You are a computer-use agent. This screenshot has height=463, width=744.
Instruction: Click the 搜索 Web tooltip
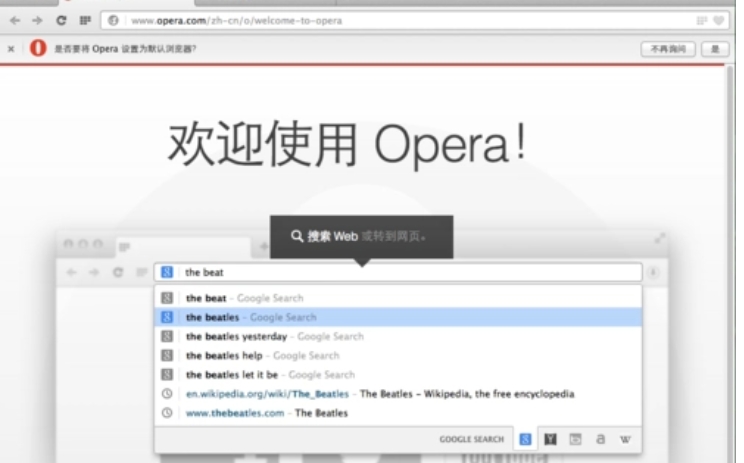tap(362, 237)
